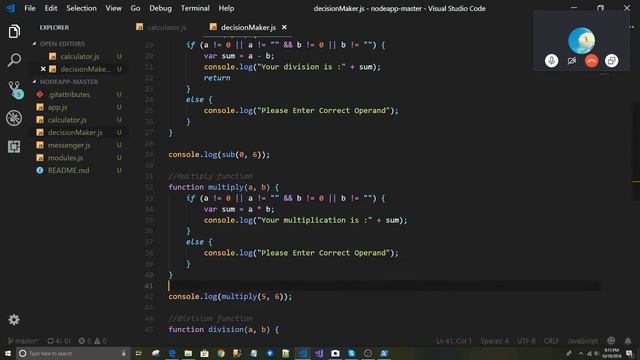
Task: Click the Windows taskbar search box
Action: tap(73, 353)
